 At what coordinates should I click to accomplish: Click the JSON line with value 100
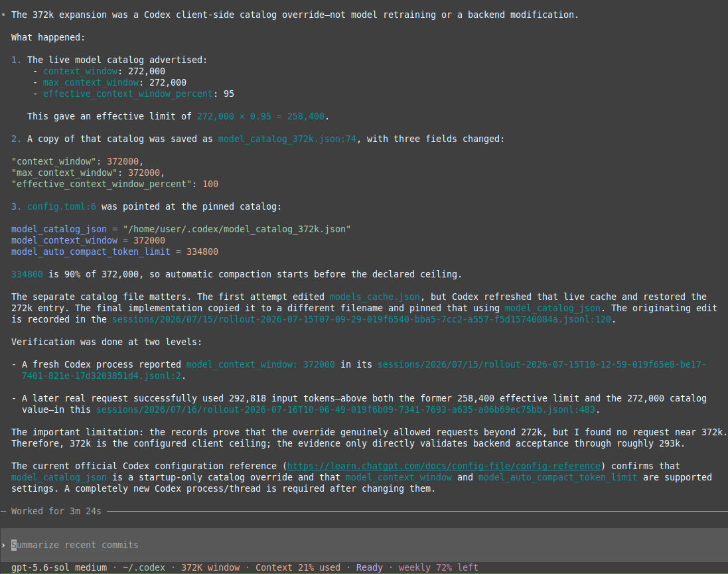(x=115, y=184)
